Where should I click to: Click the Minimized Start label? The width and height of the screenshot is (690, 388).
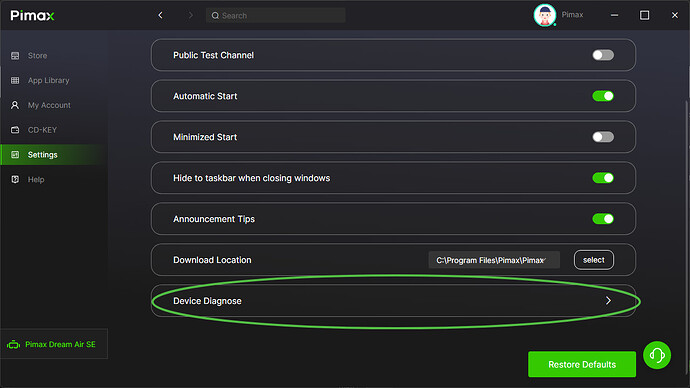click(x=205, y=137)
